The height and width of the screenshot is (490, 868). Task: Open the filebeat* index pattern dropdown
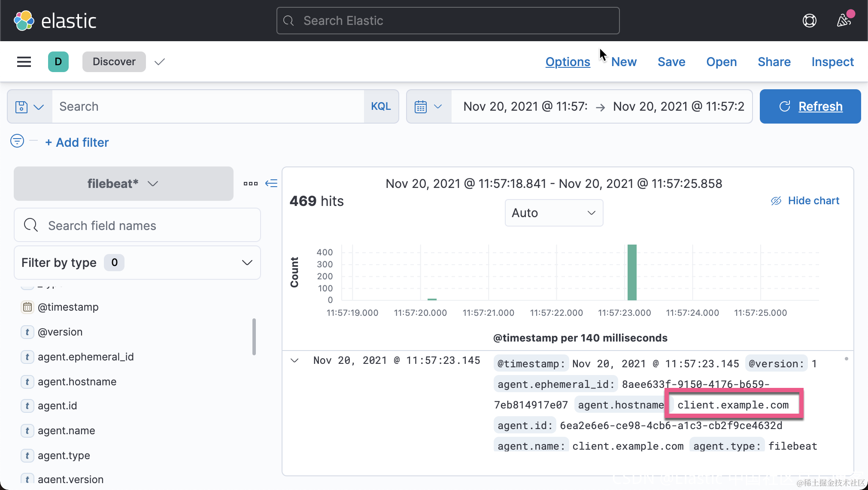(x=123, y=184)
